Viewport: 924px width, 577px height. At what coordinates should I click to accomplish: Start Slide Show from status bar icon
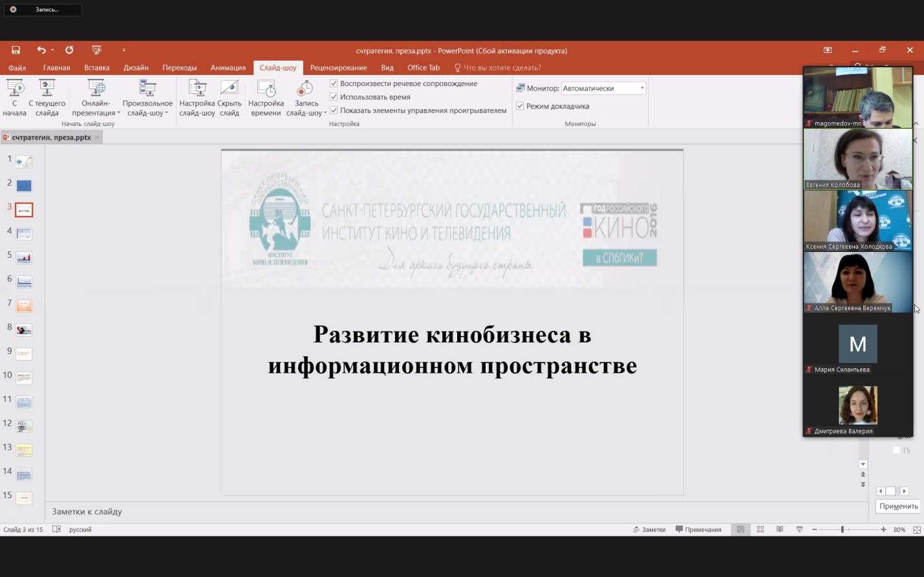tap(800, 529)
